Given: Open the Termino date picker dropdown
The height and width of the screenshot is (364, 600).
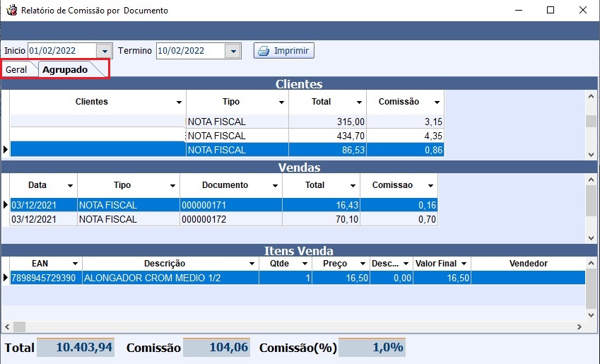Looking at the screenshot, I should 233,51.
